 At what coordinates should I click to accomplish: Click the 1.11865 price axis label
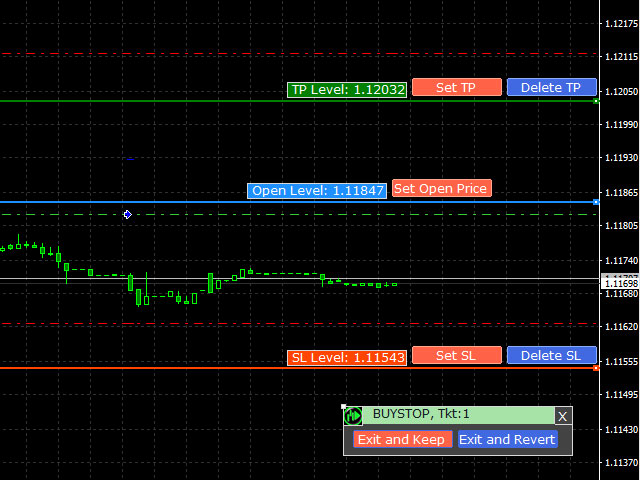click(621, 193)
